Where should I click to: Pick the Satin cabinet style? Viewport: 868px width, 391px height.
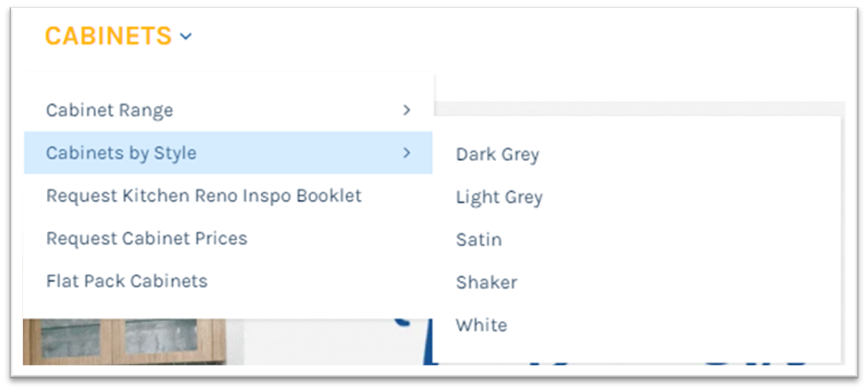tap(478, 240)
